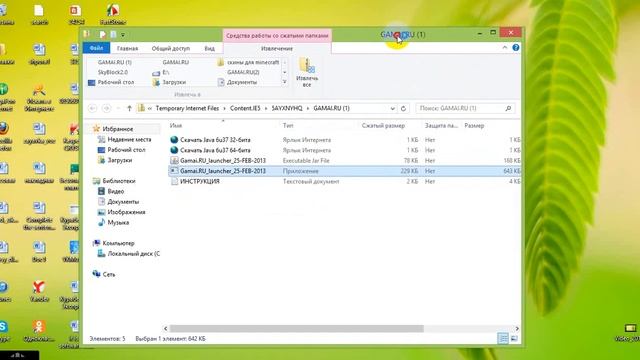Select Скачать Java 6u37 64-бита shortcut
The height and width of the screenshot is (360, 640).
pyautogui.click(x=215, y=150)
